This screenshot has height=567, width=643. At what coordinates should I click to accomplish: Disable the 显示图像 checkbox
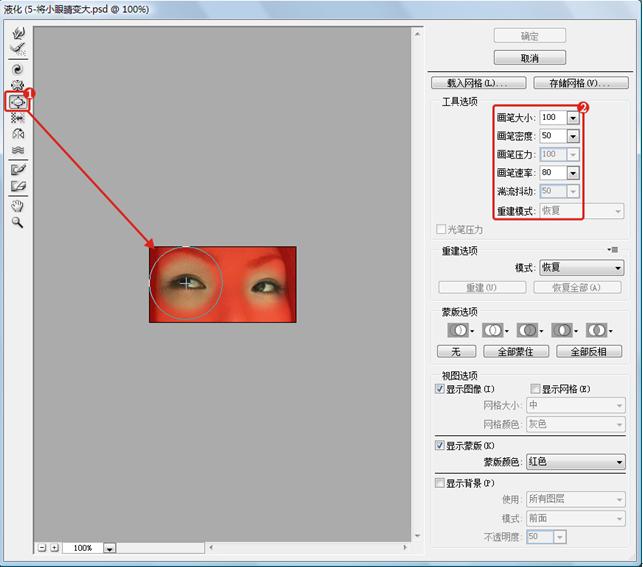point(441,389)
